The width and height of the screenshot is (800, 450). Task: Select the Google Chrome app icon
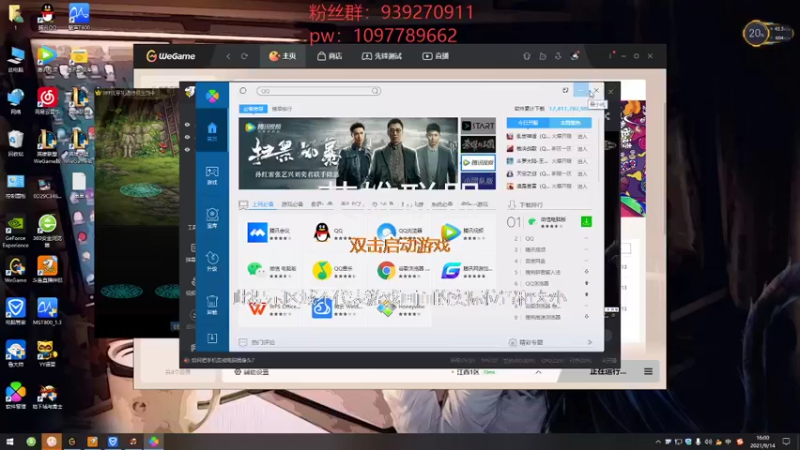click(386, 270)
